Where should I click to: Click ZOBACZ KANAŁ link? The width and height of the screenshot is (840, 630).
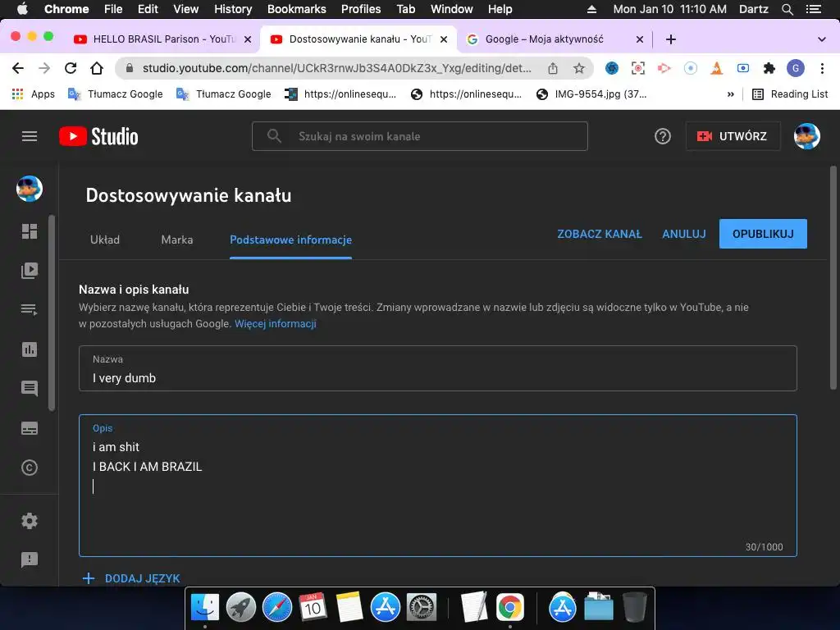[600, 234]
